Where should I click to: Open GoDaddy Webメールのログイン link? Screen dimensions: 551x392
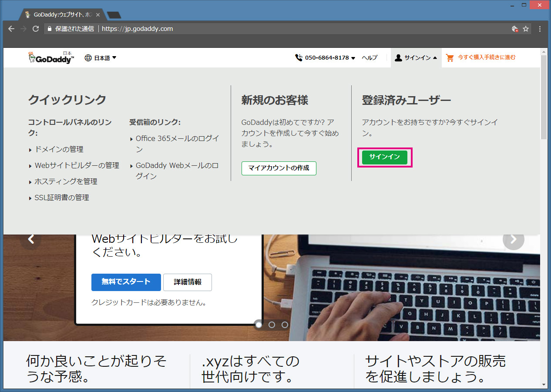(177, 171)
